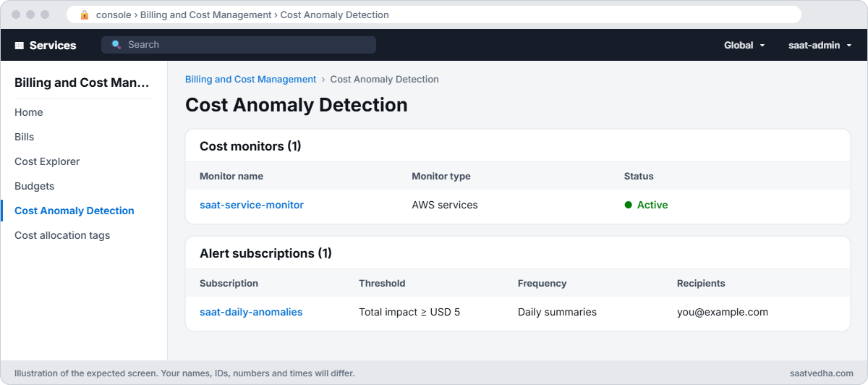The width and height of the screenshot is (868, 385).
Task: Click the AWS services cell
Action: [445, 205]
